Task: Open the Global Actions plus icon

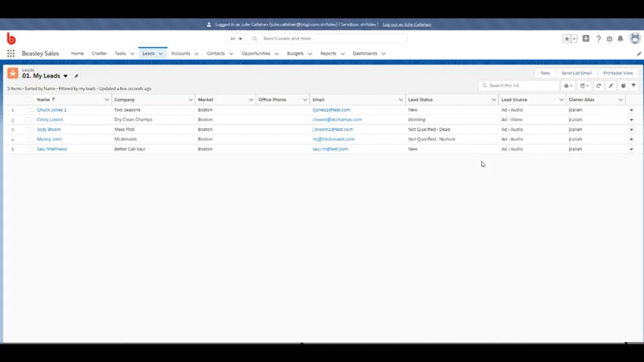Action: click(x=586, y=39)
